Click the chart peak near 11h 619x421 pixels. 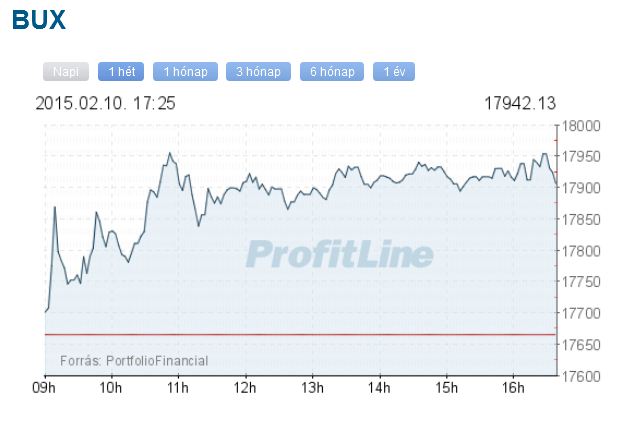170,153
